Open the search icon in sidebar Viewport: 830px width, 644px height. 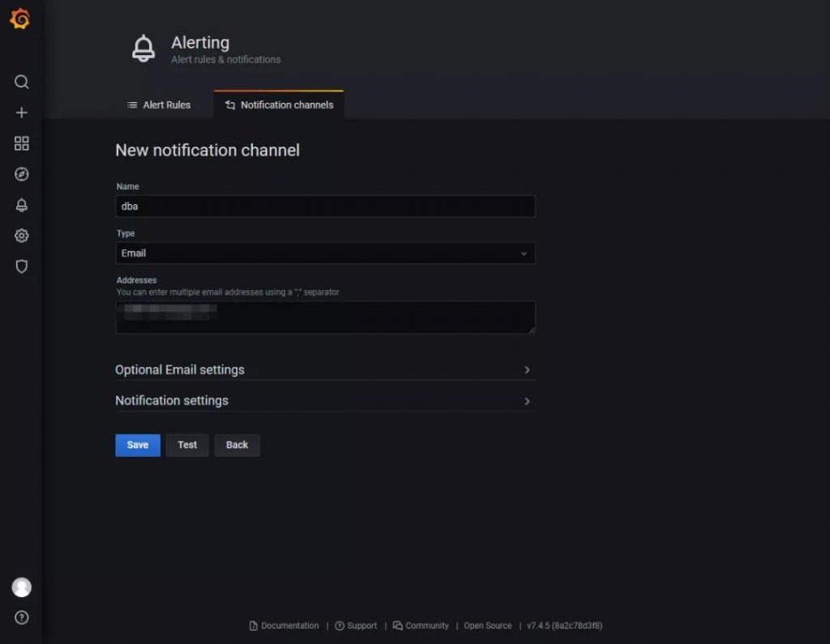pyautogui.click(x=22, y=82)
